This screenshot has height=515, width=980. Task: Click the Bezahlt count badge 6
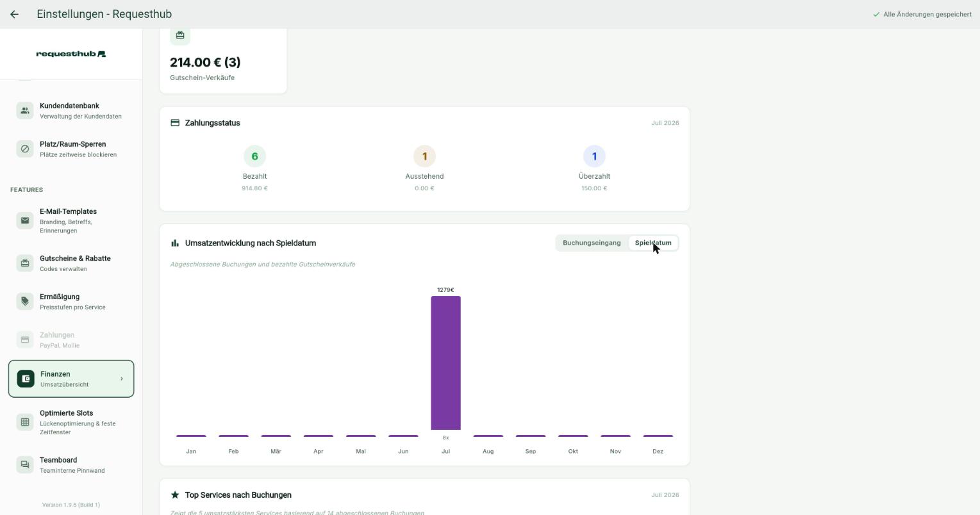254,156
